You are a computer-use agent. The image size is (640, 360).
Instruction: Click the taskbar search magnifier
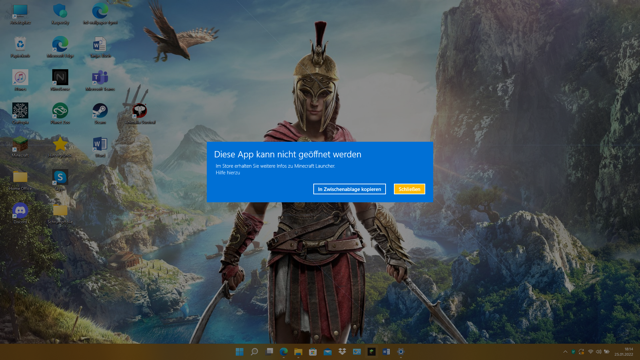point(254,352)
